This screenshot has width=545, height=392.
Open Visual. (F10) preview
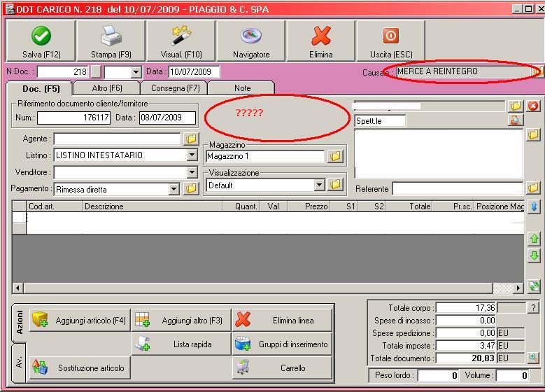pos(181,41)
